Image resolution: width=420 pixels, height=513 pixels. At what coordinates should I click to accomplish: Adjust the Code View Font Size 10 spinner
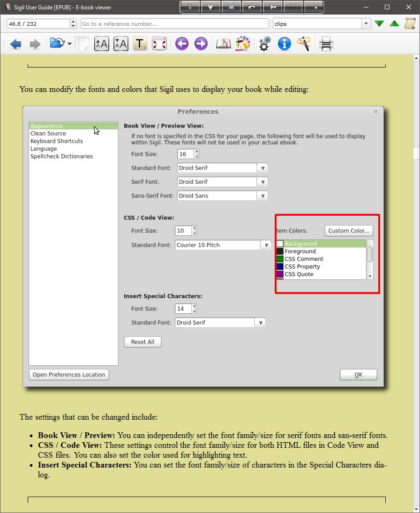coord(195,231)
